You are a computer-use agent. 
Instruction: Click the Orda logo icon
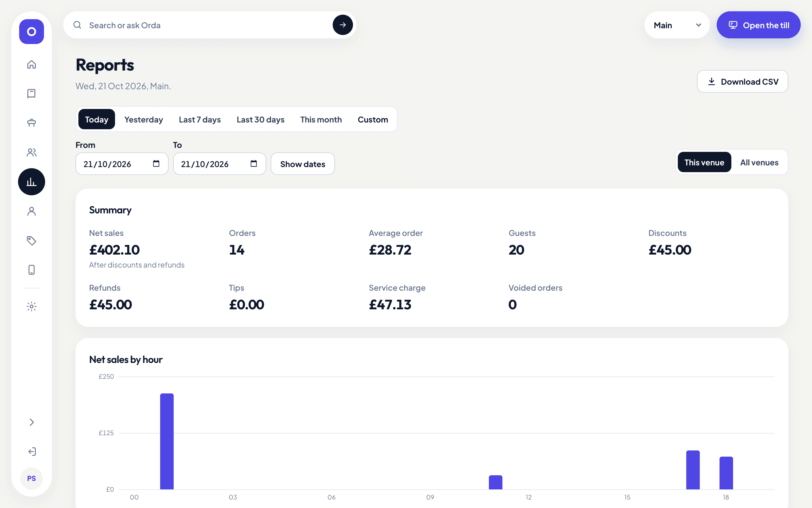tap(32, 32)
